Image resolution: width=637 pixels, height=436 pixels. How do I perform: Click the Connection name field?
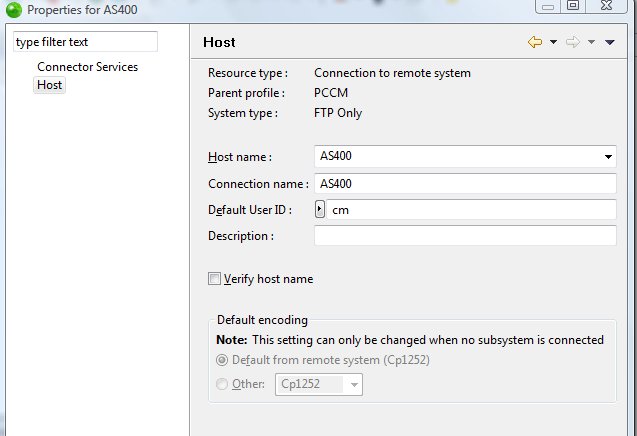point(465,184)
